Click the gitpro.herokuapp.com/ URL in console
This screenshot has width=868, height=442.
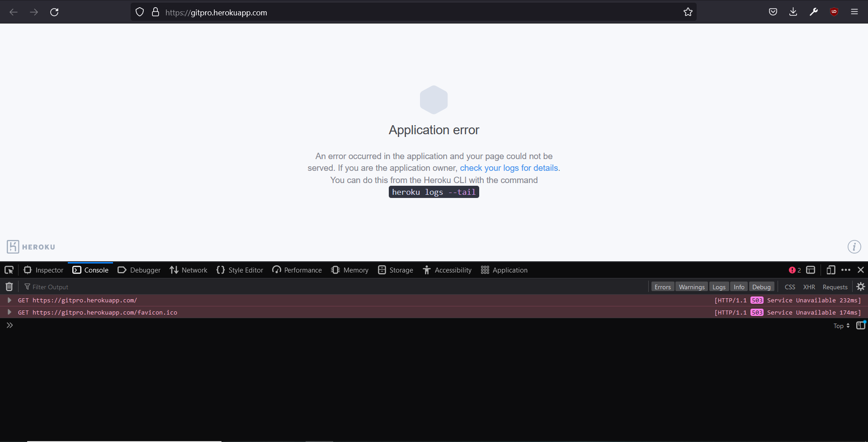click(85, 300)
